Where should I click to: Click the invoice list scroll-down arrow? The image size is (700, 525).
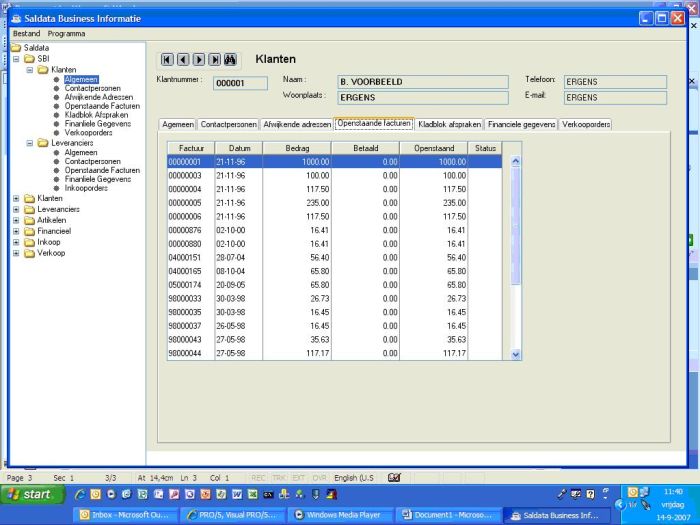[x=516, y=354]
